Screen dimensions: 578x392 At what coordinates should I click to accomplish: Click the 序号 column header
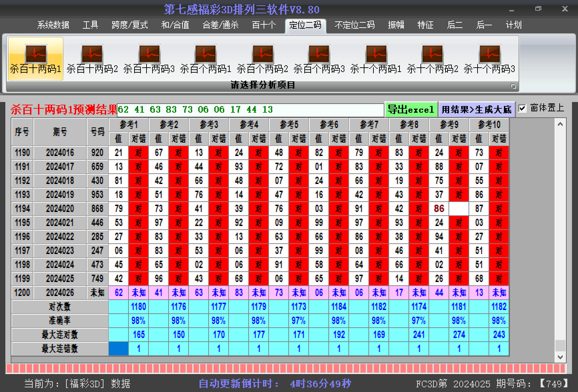pos(22,132)
